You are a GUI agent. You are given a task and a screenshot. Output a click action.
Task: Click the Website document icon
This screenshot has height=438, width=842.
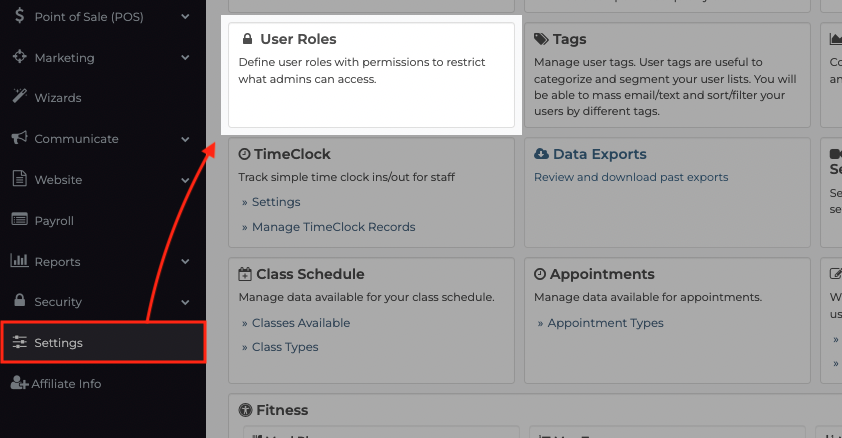coord(19,178)
